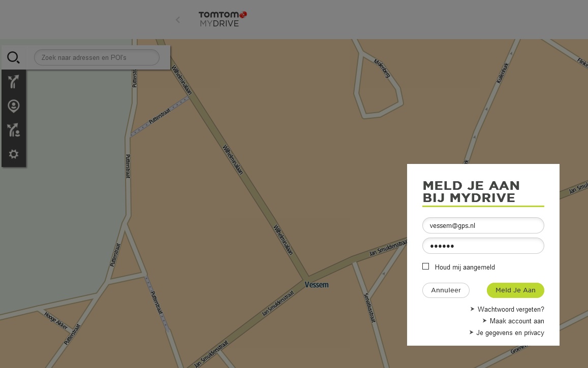588x368 pixels.
Task: Click the 'Vessem' town label on map
Action: [x=317, y=285]
